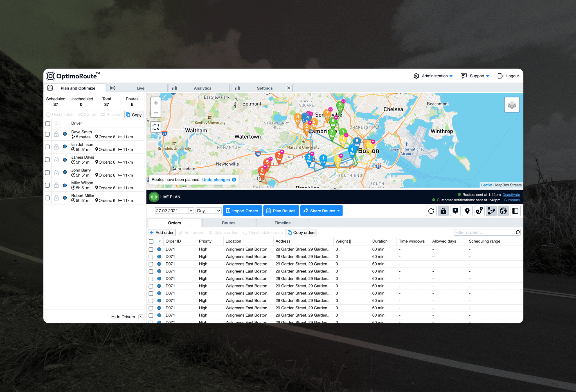
Task: Zoom in the map with plus button
Action: [x=156, y=103]
